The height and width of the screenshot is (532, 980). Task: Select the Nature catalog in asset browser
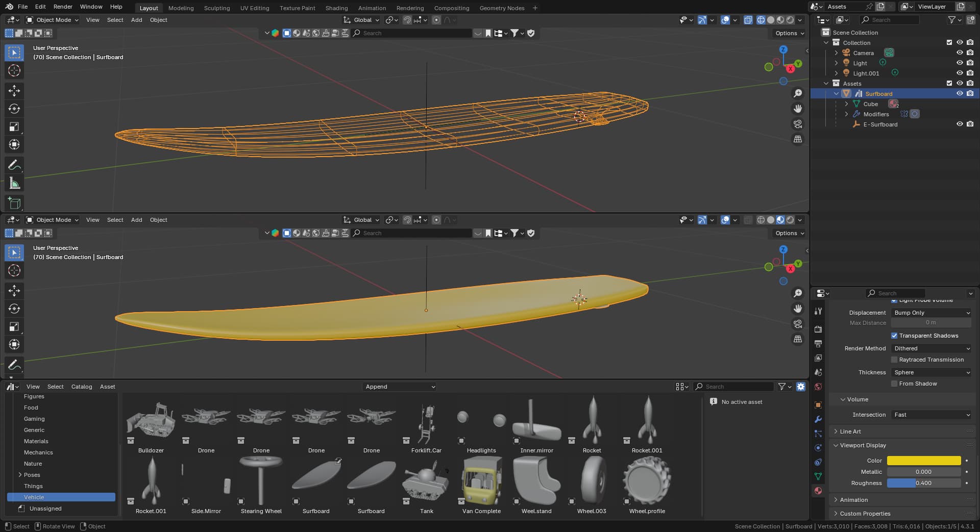click(x=33, y=464)
